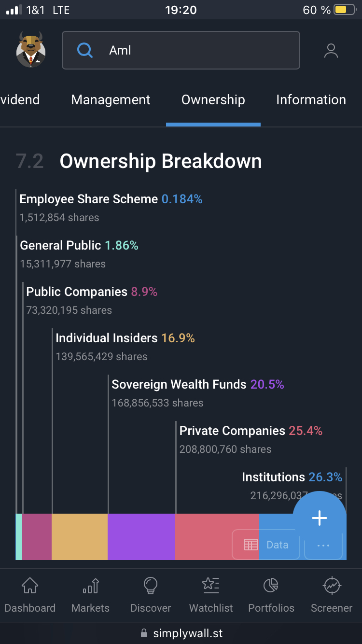Tap the search magnifier icon

tap(85, 50)
